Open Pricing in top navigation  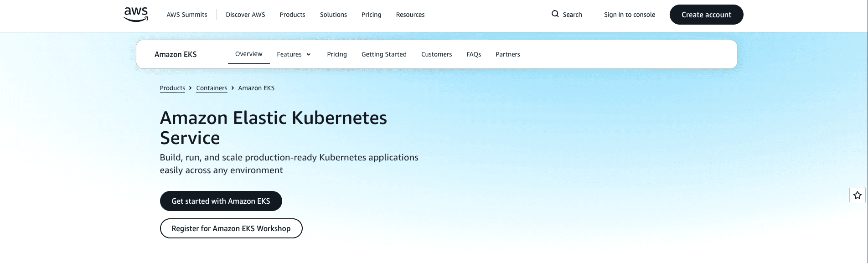[x=371, y=15]
